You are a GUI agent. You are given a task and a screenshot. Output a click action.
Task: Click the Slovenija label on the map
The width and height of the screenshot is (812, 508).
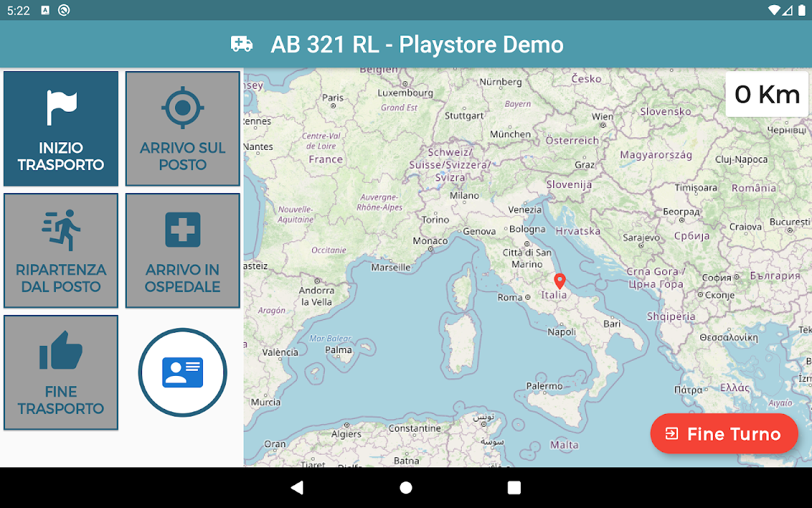click(569, 185)
